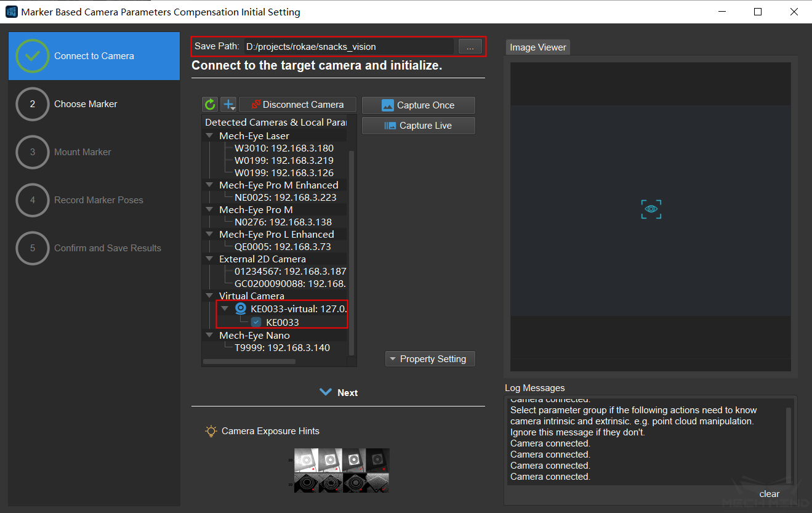This screenshot has width=812, height=513.
Task: Select camera GC0200090088
Action: 291,284
